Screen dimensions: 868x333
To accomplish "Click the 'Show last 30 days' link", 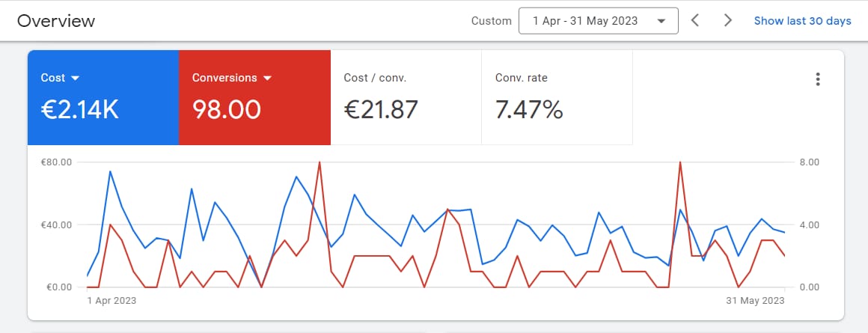I will point(802,21).
